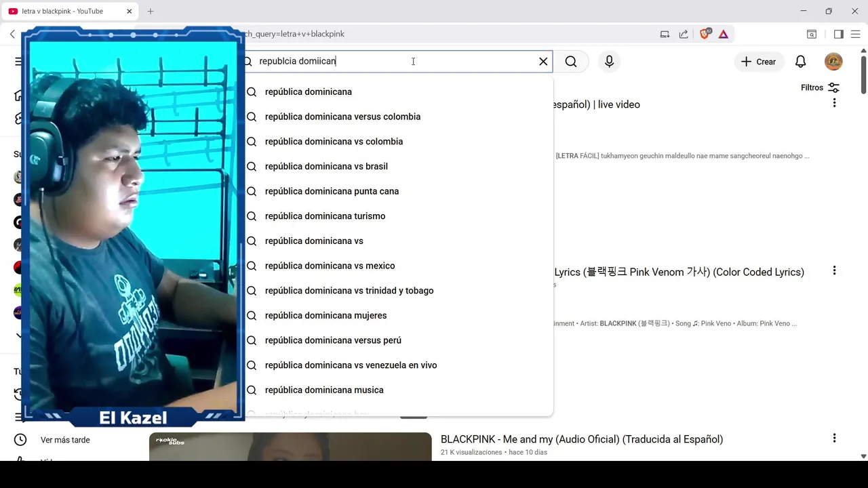Pick suggestion 'república dominicana vs trinidad y tobago'
The height and width of the screenshot is (488, 868).
399,291
